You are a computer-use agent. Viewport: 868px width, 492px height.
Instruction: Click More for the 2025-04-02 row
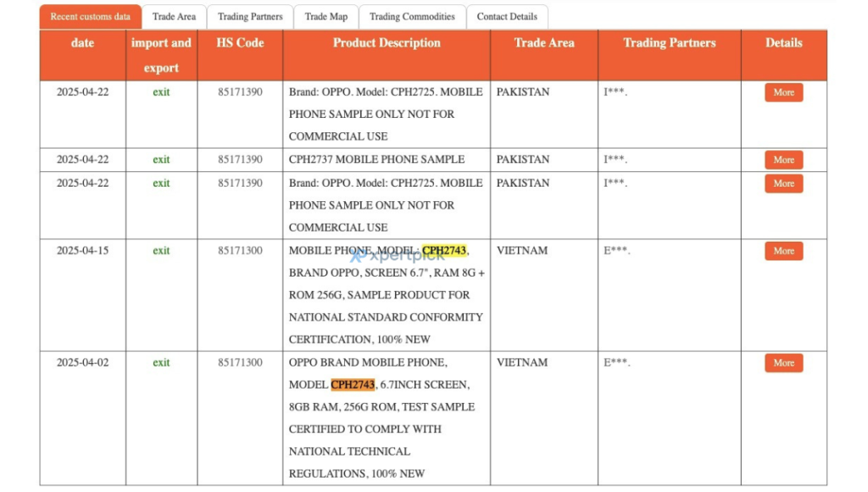pyautogui.click(x=783, y=363)
